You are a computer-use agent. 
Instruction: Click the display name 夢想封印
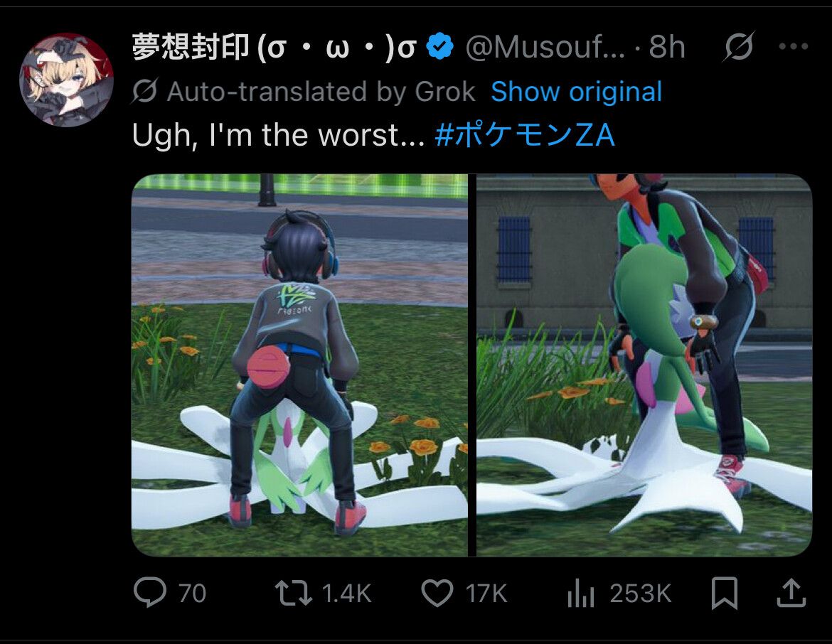191,47
